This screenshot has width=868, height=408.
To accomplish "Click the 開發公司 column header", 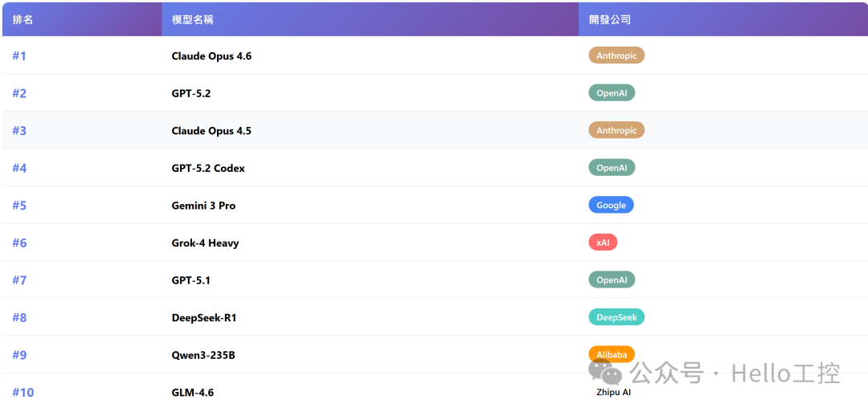I will click(723, 19).
